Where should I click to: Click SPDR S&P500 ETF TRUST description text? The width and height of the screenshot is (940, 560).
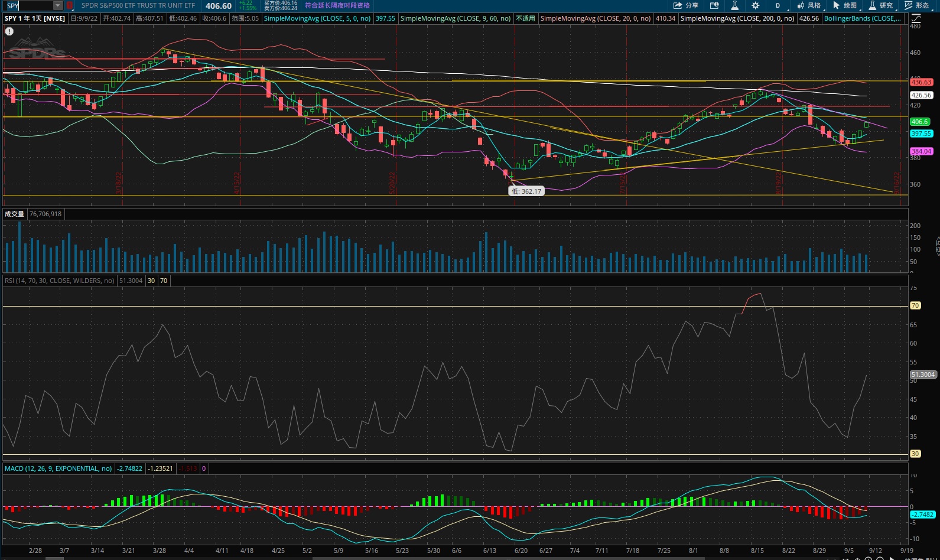pos(138,5)
